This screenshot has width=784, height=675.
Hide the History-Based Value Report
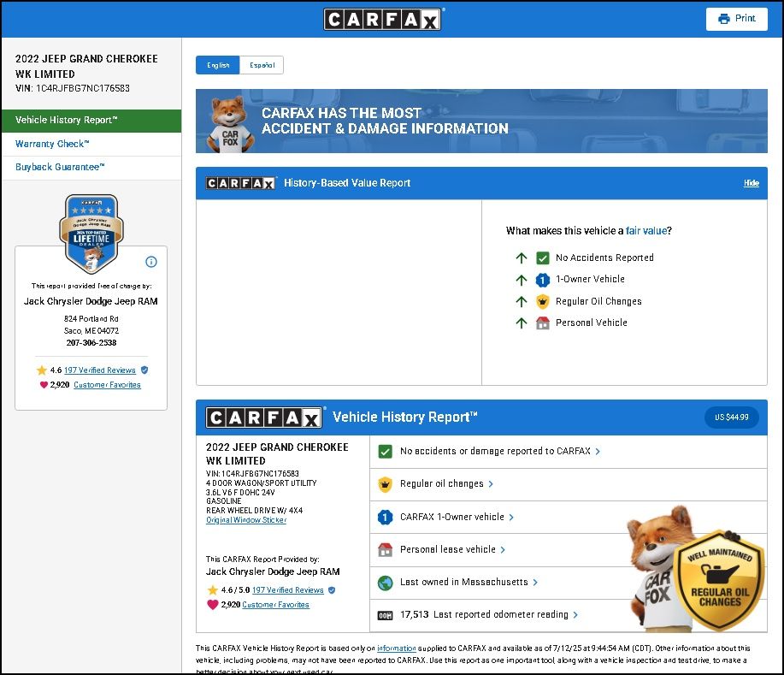pos(751,183)
